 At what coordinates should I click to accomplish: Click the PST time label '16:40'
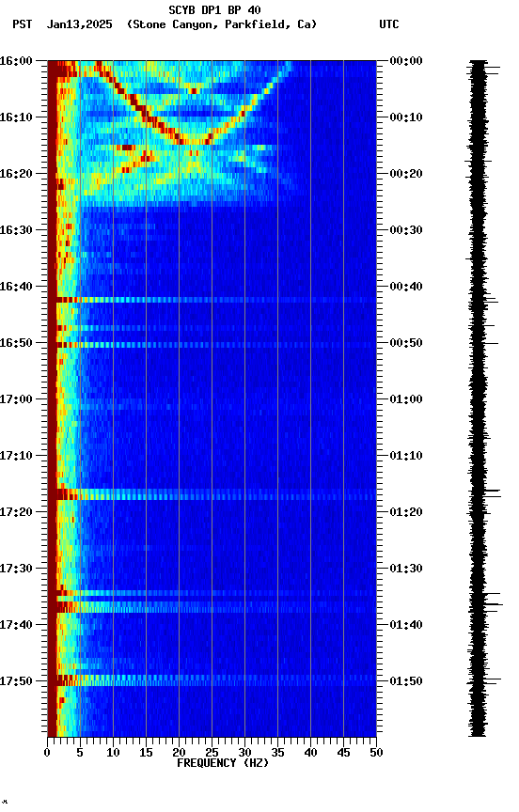pyautogui.click(x=16, y=287)
